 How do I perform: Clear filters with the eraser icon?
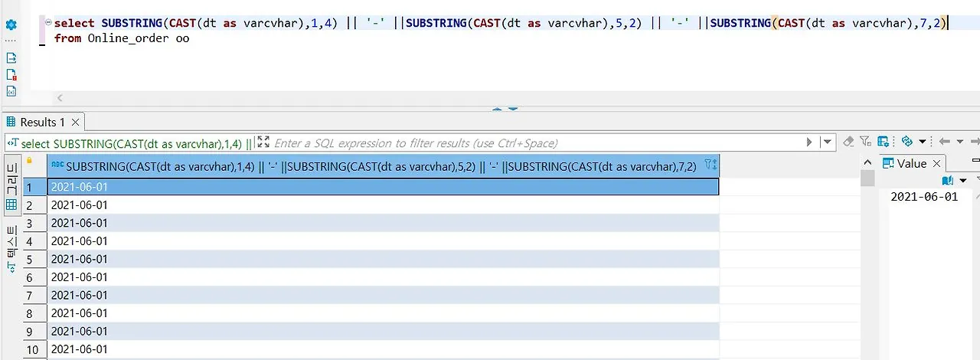848,142
